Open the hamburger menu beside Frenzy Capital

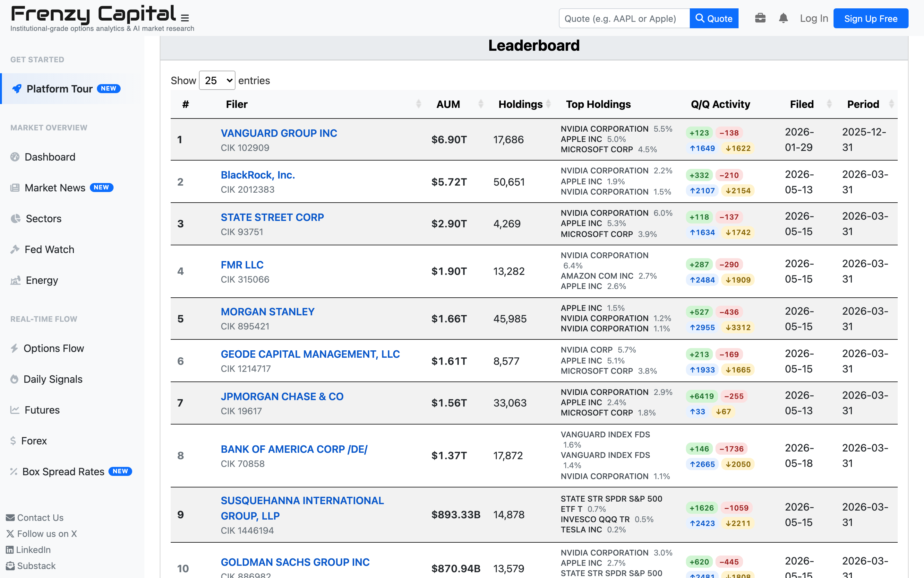click(x=185, y=18)
